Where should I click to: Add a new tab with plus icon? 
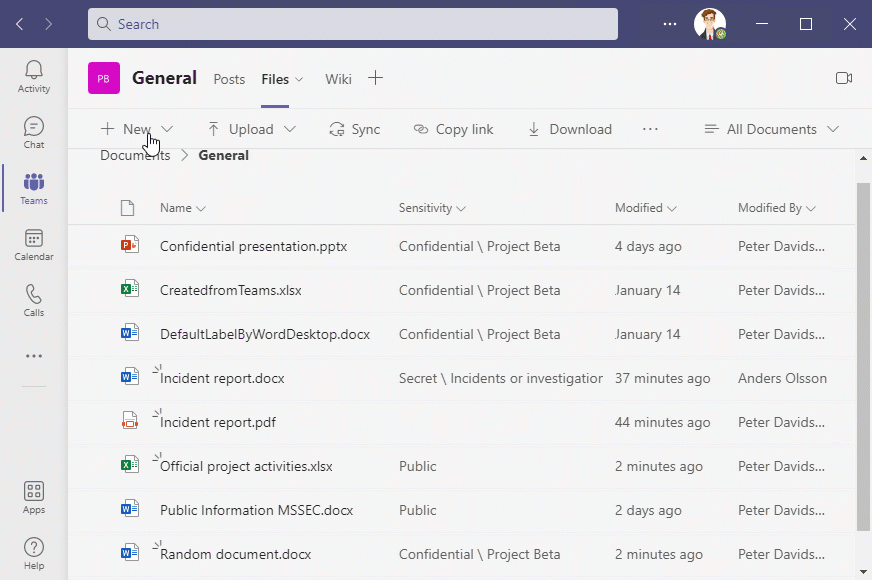(x=375, y=78)
